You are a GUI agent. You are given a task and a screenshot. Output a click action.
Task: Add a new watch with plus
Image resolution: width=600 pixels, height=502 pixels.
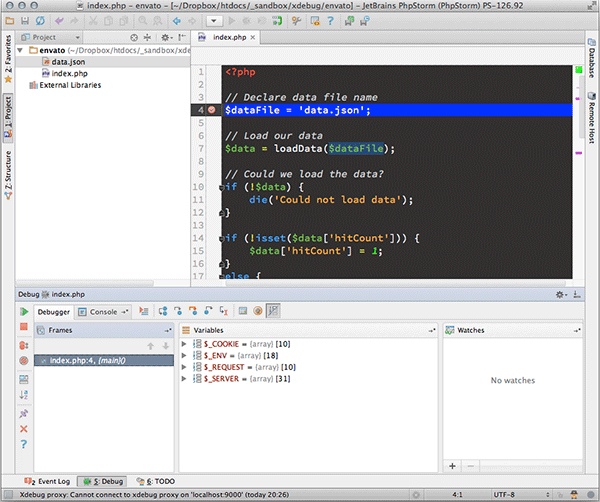click(x=452, y=466)
